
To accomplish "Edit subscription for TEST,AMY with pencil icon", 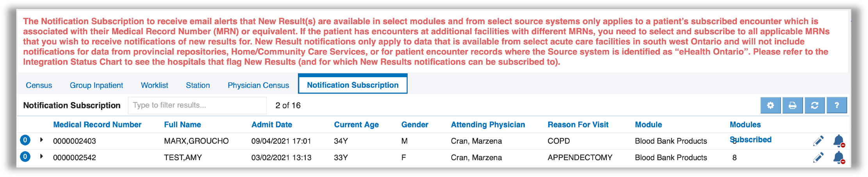I will click(818, 158).
